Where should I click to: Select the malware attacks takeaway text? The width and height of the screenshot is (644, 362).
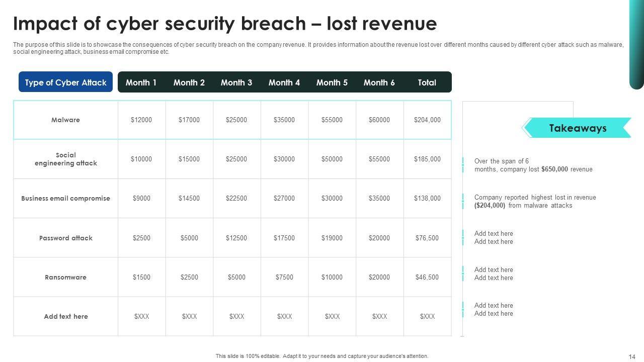(535, 202)
